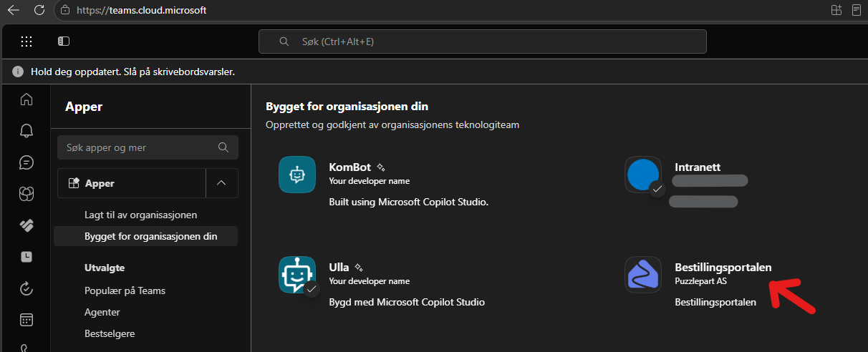
Task: Select the Apper category button
Action: [132, 183]
